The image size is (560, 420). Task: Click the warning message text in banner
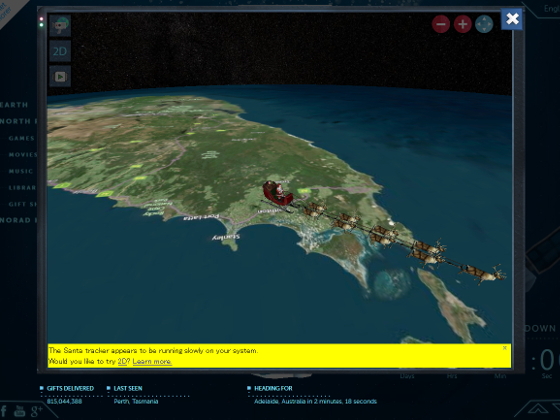point(153,350)
